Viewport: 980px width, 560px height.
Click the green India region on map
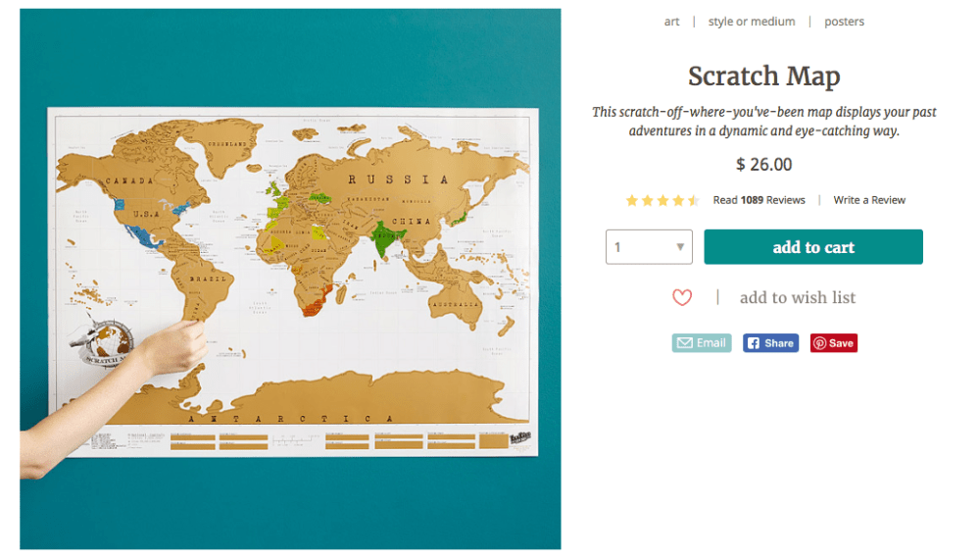(385, 239)
